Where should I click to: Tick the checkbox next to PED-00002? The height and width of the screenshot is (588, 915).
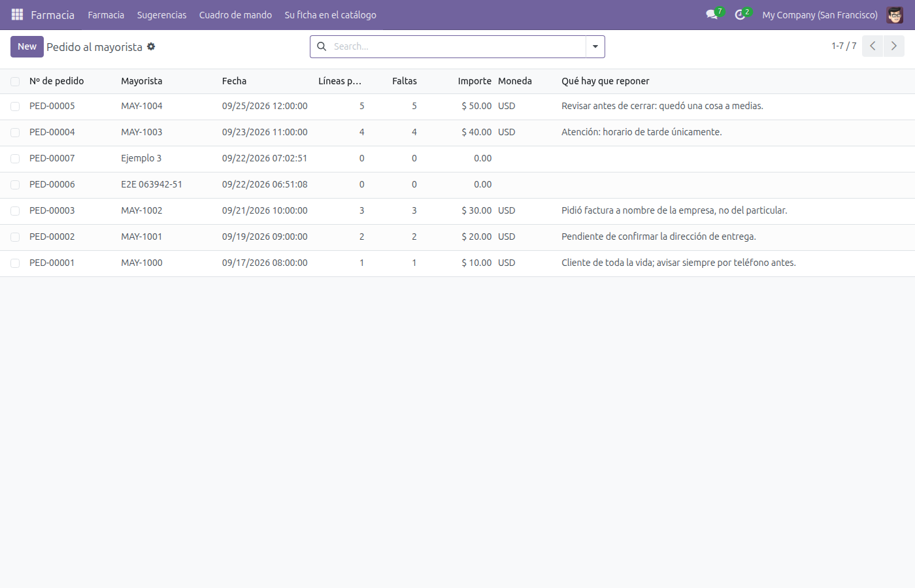coord(15,237)
